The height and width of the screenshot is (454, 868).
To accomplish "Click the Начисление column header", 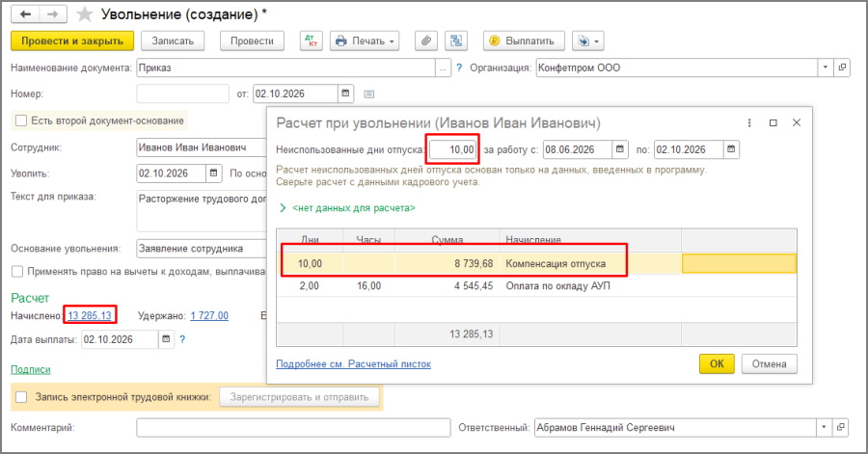I will [x=590, y=240].
